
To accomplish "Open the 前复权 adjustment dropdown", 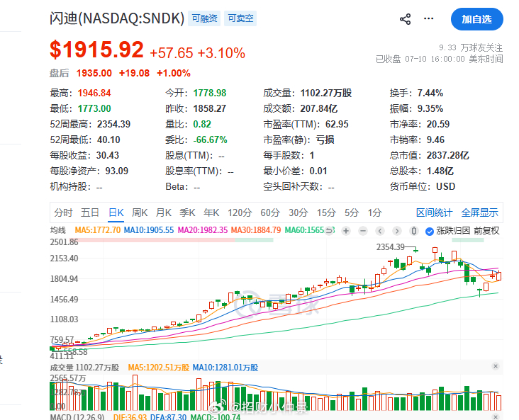I will click(x=486, y=231).
